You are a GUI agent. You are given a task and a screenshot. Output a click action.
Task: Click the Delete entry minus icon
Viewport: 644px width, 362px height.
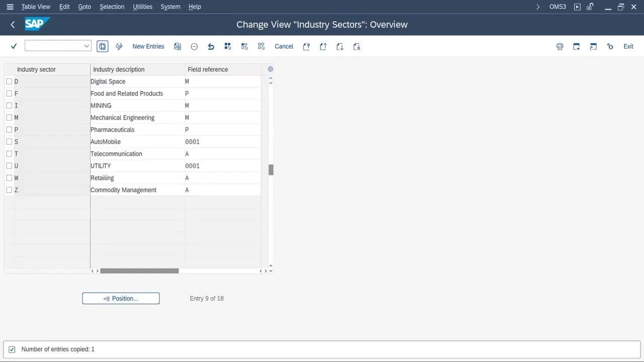point(194,46)
